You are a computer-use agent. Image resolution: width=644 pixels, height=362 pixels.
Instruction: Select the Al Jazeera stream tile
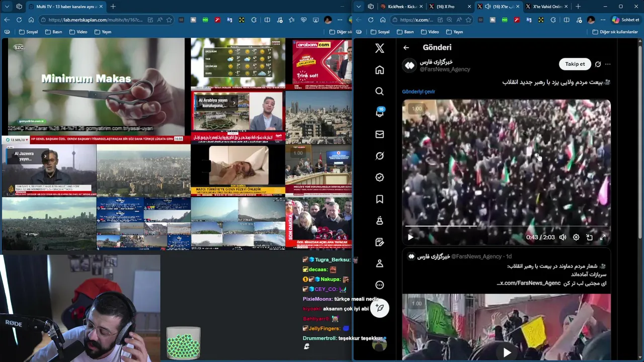click(x=49, y=171)
